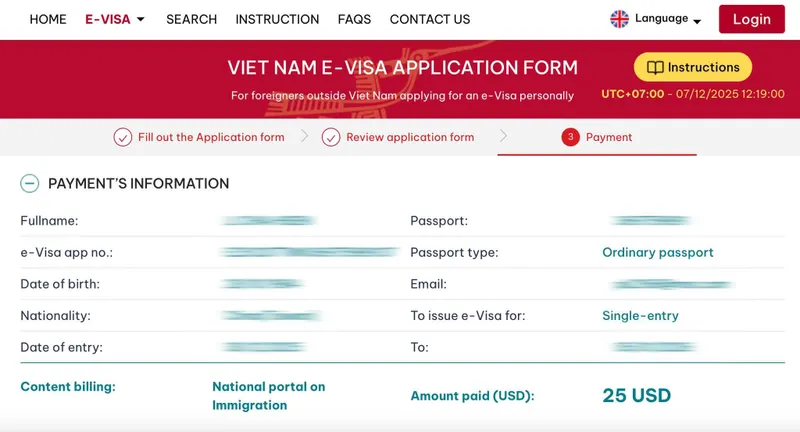The width and height of the screenshot is (800, 432).
Task: Click the checkmark icon beside Fill out form
Action: (123, 138)
